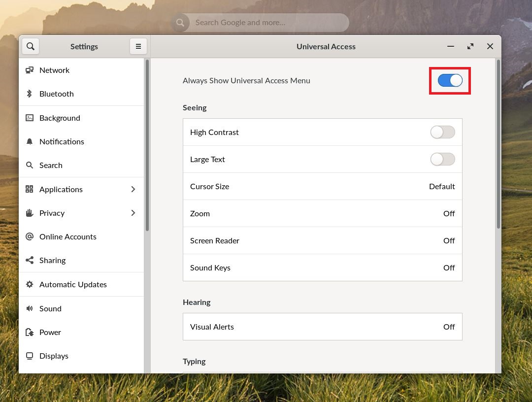The width and height of the screenshot is (532, 402).
Task: Select Notifications in the sidebar
Action: click(81, 142)
